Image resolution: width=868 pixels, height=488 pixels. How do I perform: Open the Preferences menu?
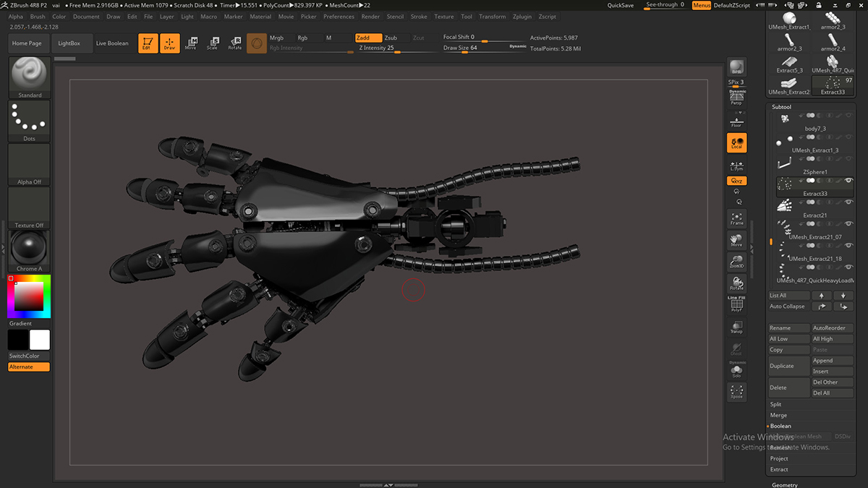pyautogui.click(x=339, y=17)
